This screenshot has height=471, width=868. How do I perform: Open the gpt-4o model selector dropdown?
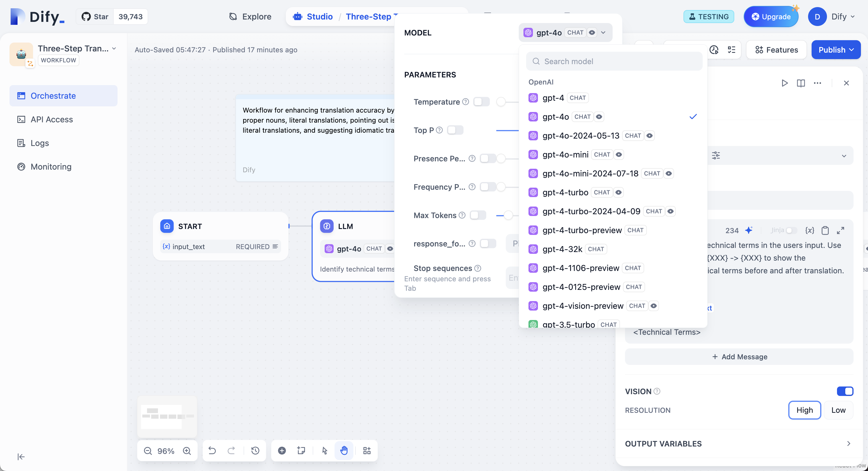[565, 33]
